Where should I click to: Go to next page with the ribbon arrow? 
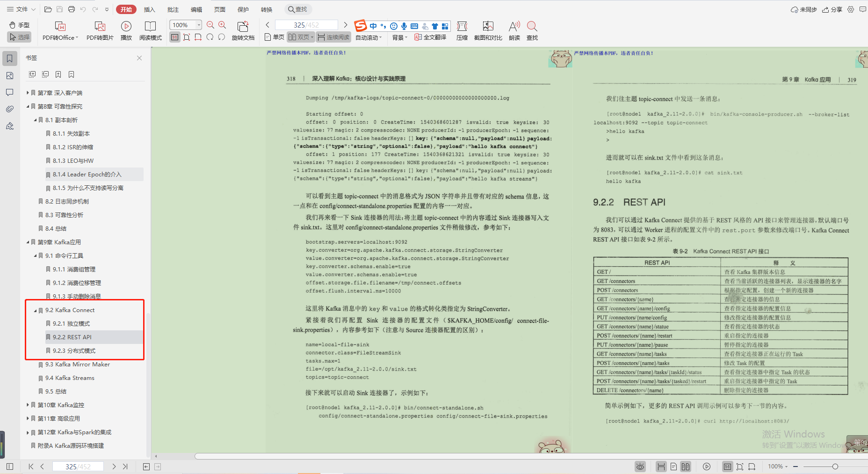coord(346,25)
